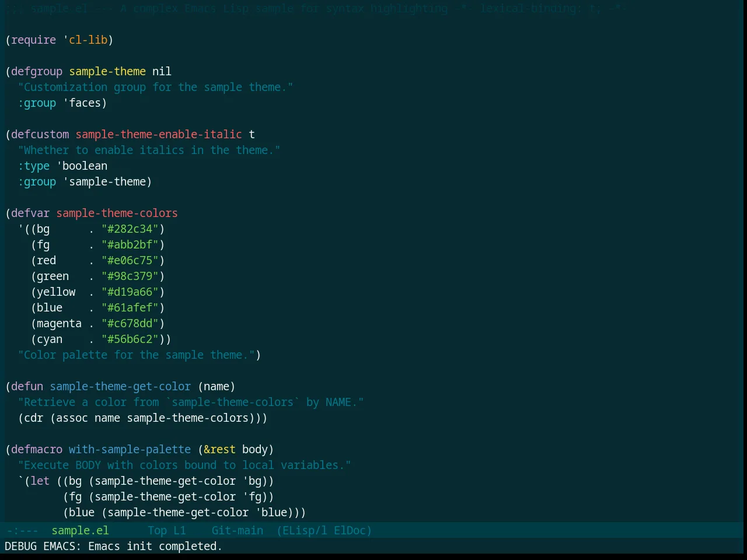Click the "#282c34" color string
Screen dimensions: 747x560
pos(130,229)
